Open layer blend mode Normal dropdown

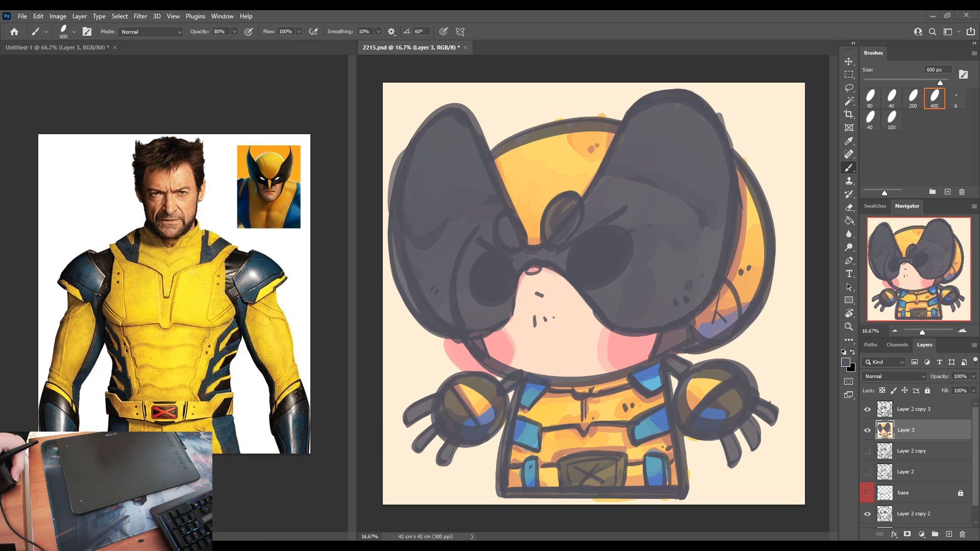pyautogui.click(x=894, y=376)
